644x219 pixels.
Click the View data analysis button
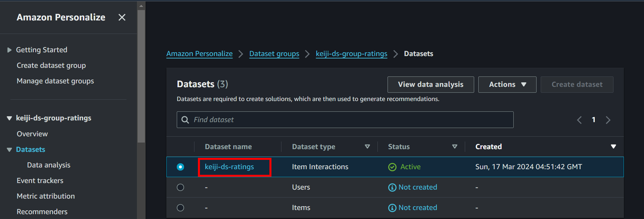[430, 84]
